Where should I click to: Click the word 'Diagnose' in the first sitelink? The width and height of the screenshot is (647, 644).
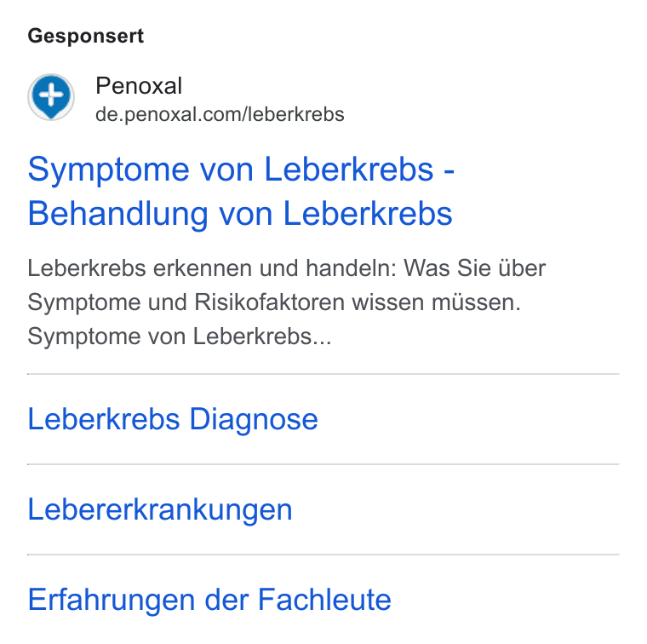click(x=254, y=419)
